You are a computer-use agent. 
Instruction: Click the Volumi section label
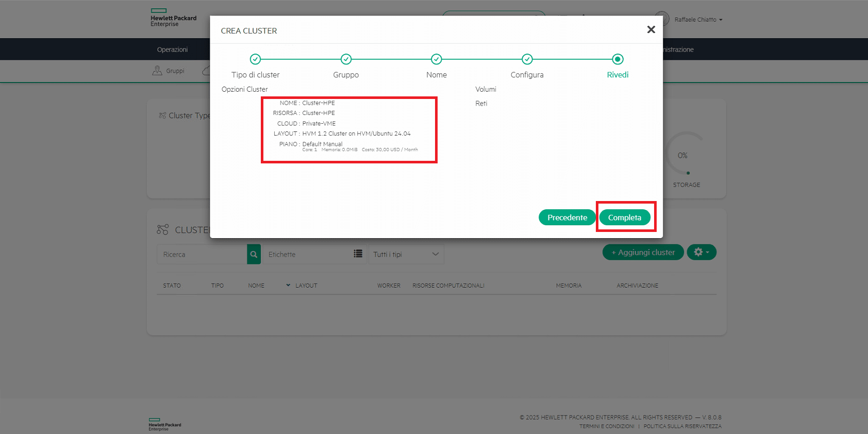click(486, 89)
